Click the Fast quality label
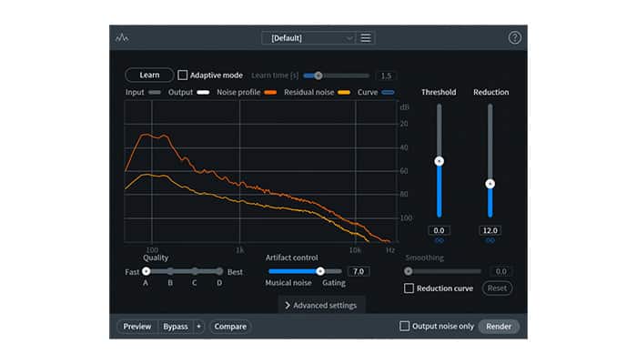The height and width of the screenshot is (364, 637). pyautogui.click(x=132, y=272)
